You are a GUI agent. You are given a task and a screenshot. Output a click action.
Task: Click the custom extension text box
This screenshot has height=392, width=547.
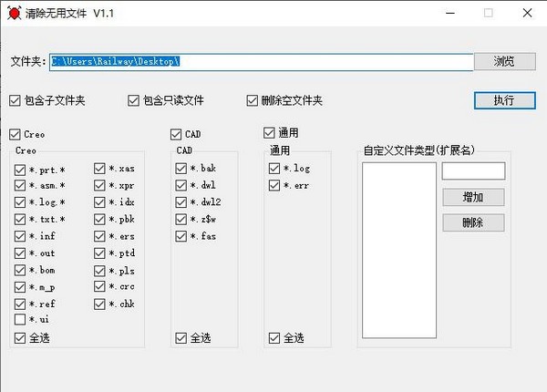coord(472,171)
